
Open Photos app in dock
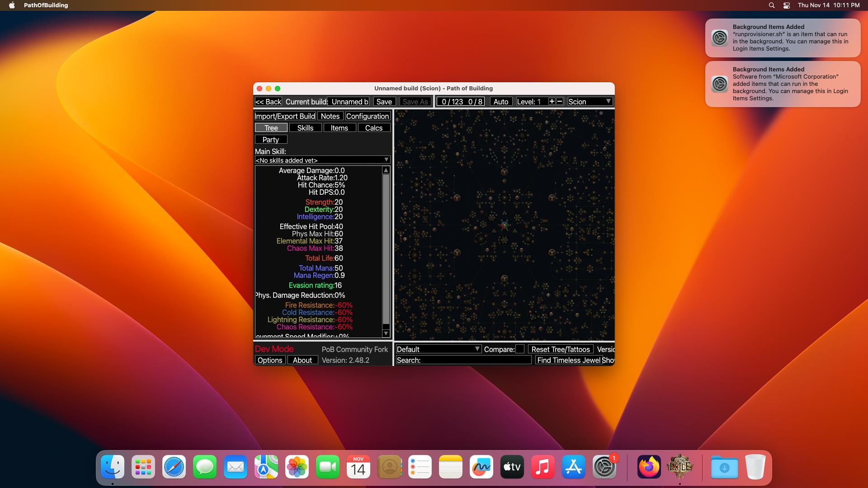pos(297,467)
